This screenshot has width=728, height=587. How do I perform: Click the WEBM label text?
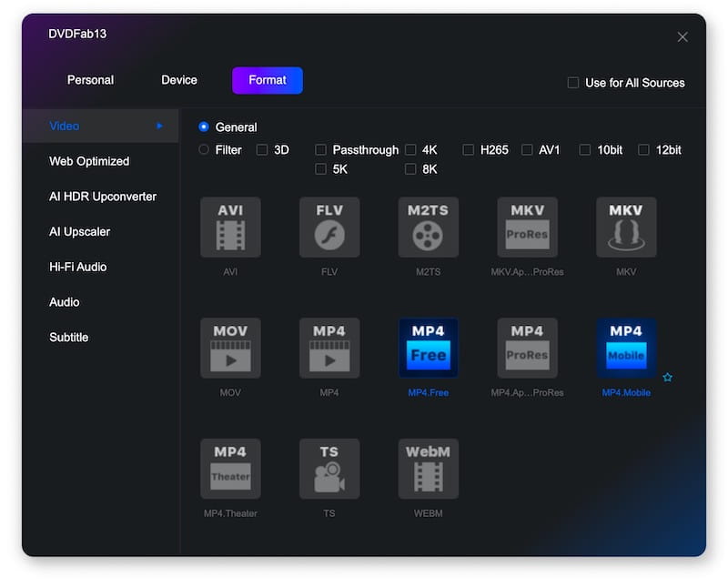pos(428,513)
